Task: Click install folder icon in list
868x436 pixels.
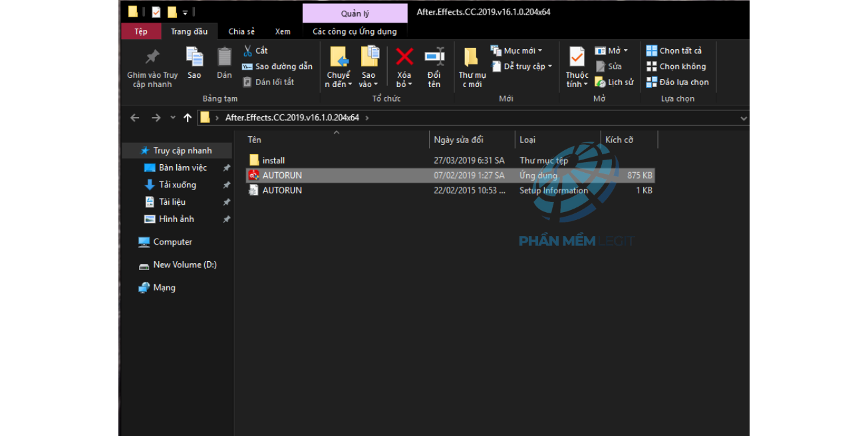Action: point(254,160)
